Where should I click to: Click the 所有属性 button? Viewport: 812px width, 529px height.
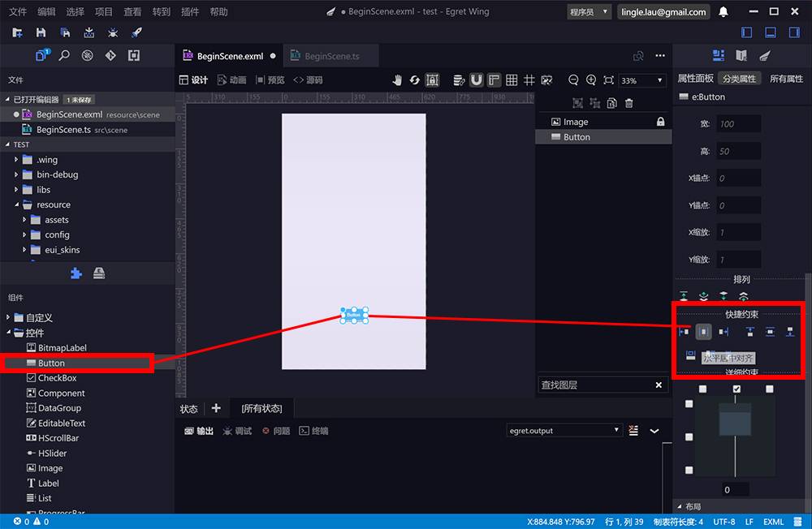point(785,79)
